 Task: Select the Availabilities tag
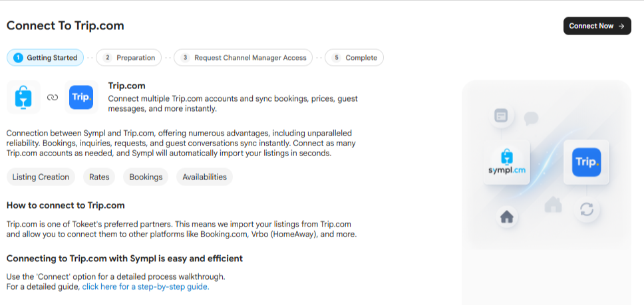pos(204,177)
